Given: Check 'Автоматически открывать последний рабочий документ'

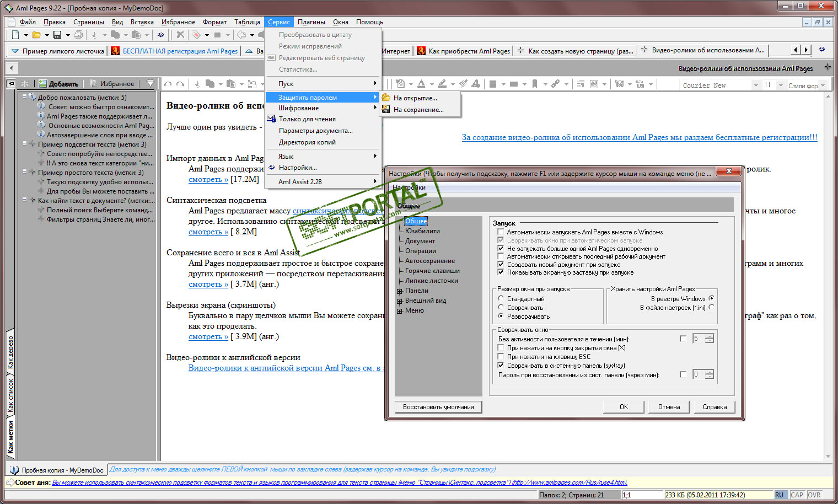Looking at the screenshot, I should click(501, 256).
